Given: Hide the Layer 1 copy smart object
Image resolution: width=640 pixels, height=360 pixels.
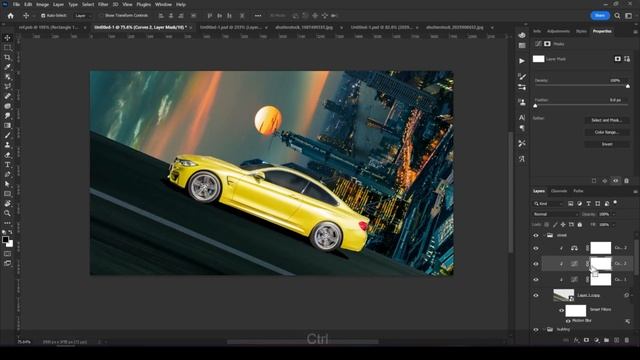Looking at the screenshot, I should tap(536, 296).
